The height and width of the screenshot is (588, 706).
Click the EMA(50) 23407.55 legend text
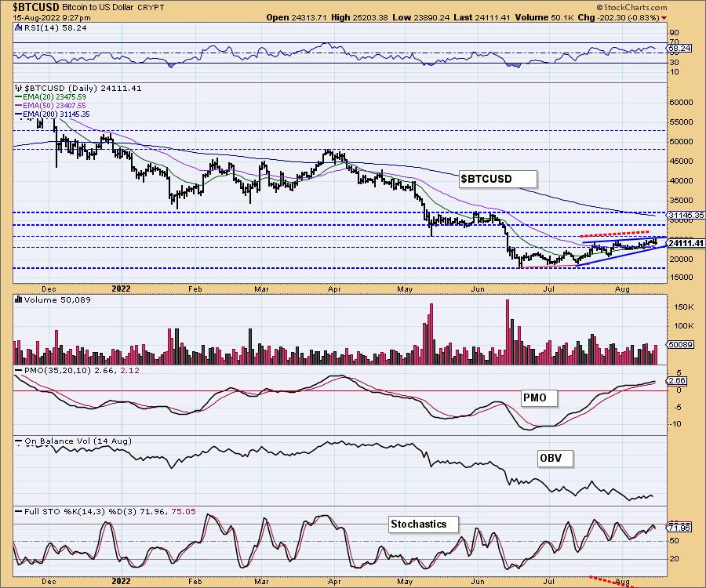pos(54,105)
